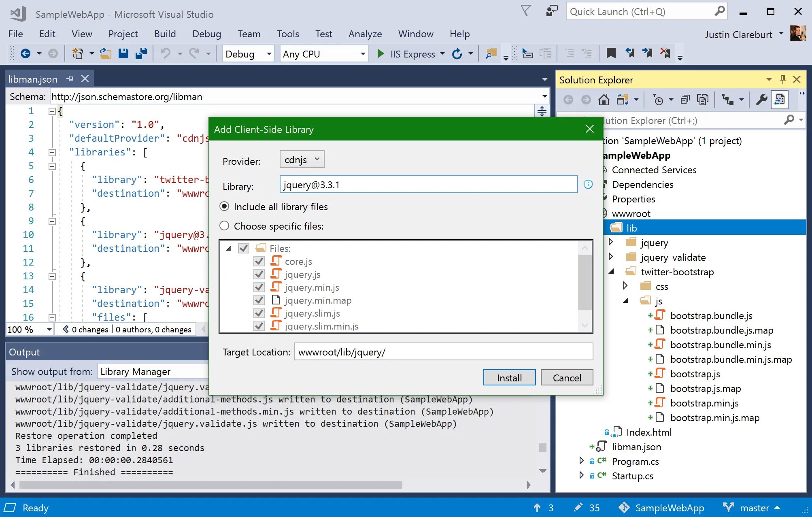812x517 pixels.
Task: Click the Target Location text field
Action: (443, 352)
